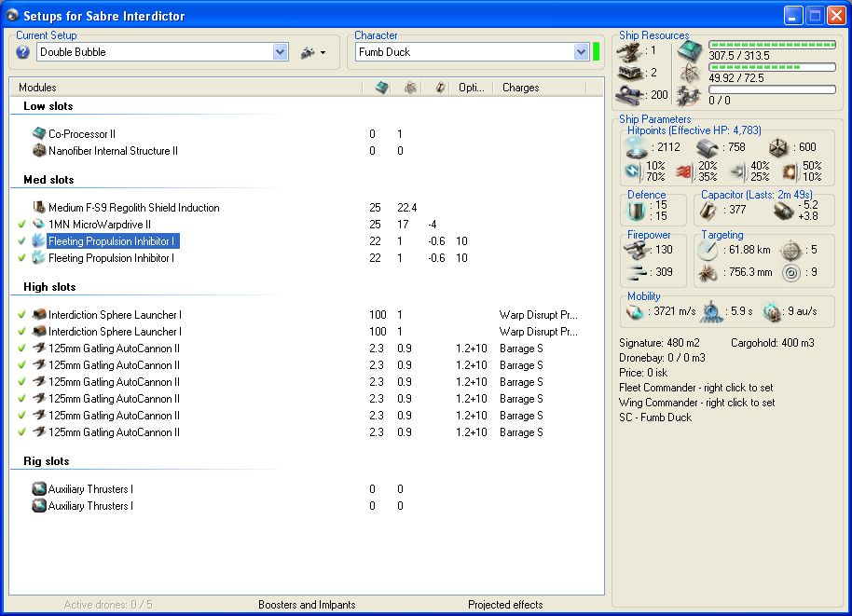Click Wing Commander - right click to set
This screenshot has height=616, width=852.
697,403
